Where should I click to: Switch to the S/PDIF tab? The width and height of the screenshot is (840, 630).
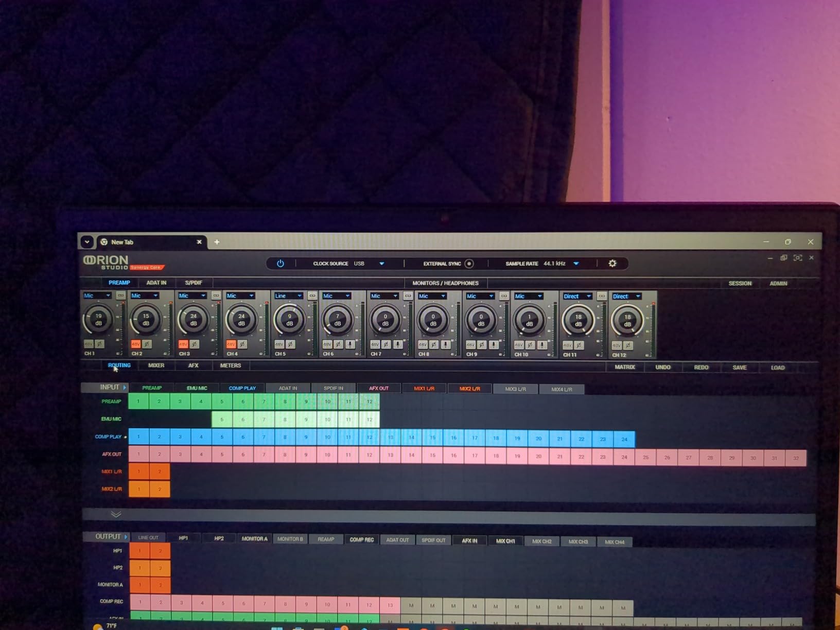[x=194, y=283]
